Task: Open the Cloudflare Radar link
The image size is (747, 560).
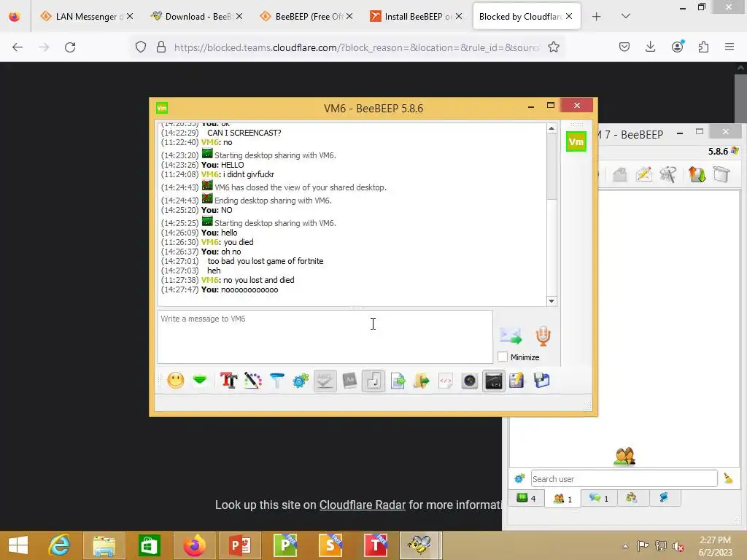Action: [362, 505]
